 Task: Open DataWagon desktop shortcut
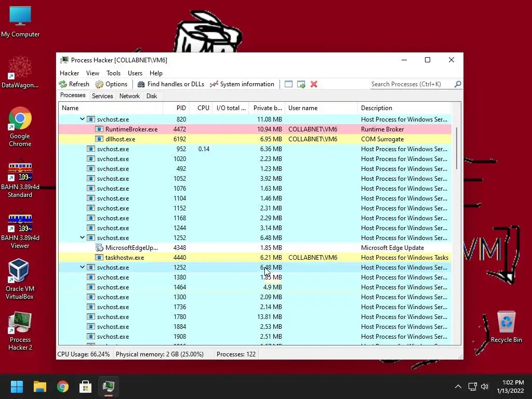(x=20, y=72)
